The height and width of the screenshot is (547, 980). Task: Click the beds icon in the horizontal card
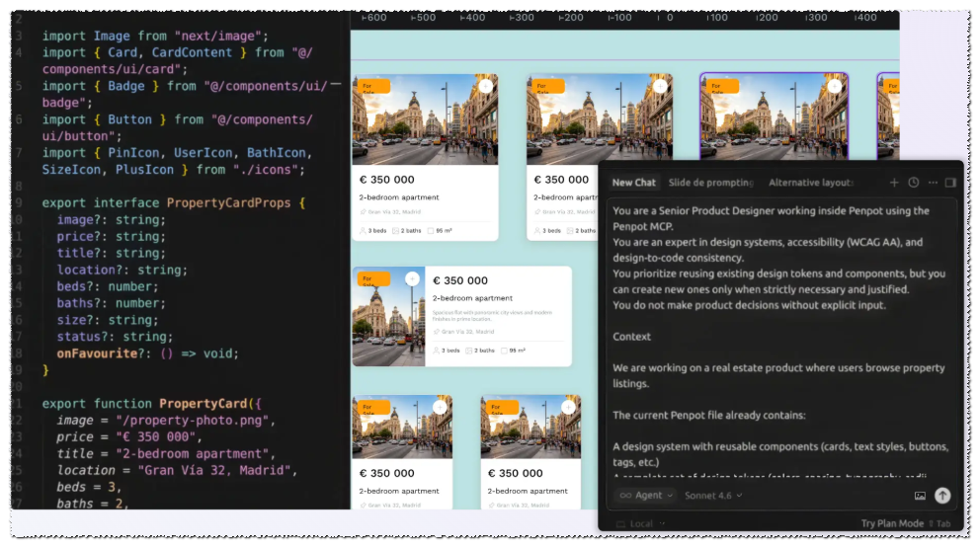pyautogui.click(x=437, y=351)
